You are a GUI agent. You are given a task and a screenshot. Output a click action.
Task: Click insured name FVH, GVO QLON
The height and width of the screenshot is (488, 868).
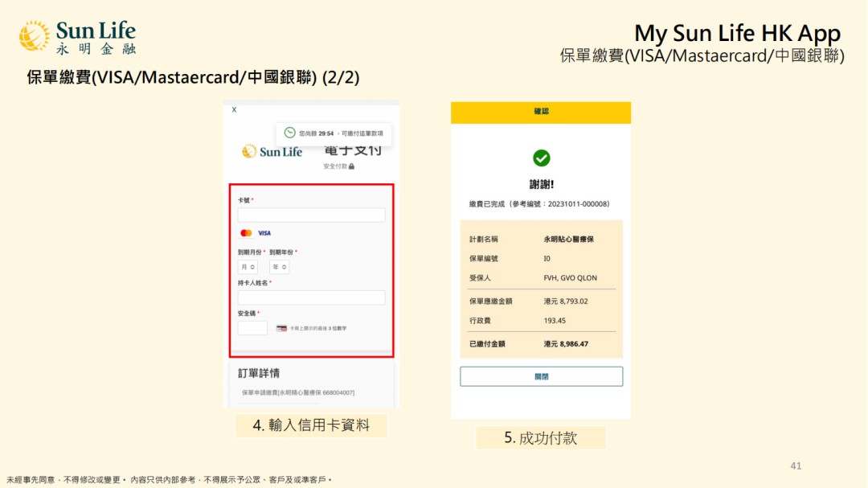click(x=570, y=278)
